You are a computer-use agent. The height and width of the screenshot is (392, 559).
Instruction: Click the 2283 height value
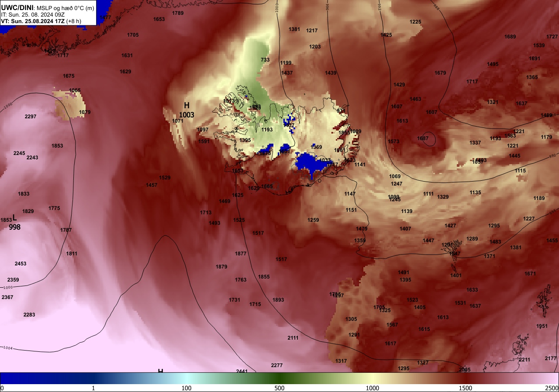pyautogui.click(x=29, y=315)
